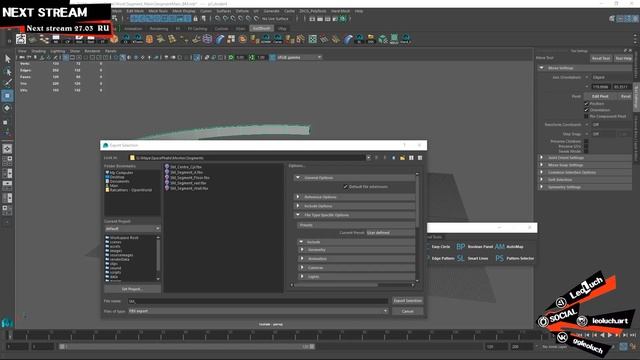640x360 pixels.
Task: Reset the Move tool with Reset Tool
Action: coord(601,58)
